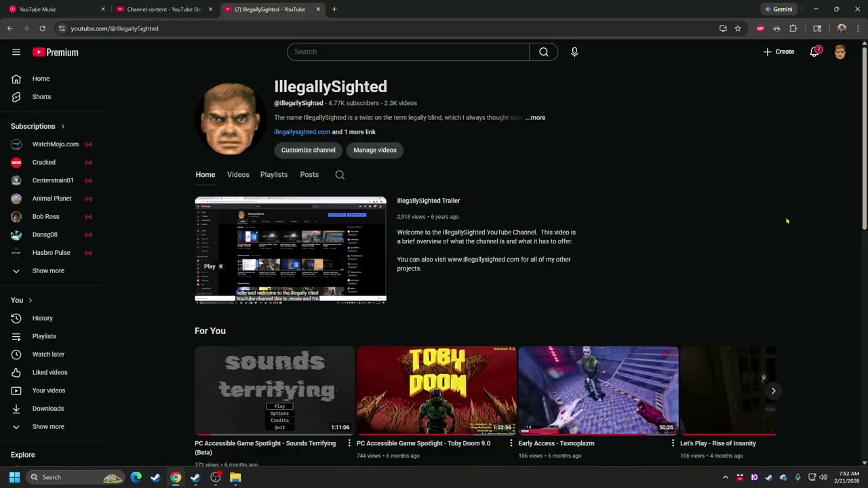Switch to the YouTube Music browser tab

(56, 9)
